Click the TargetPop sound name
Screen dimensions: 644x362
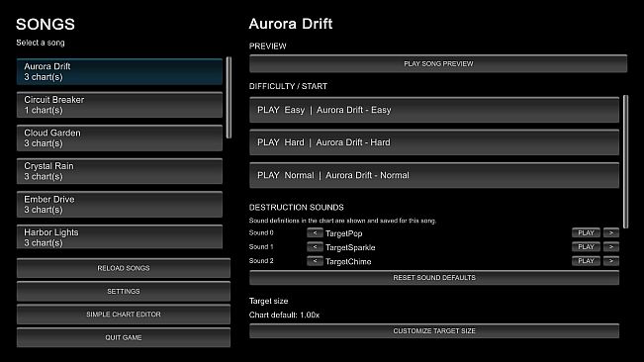[x=344, y=233]
